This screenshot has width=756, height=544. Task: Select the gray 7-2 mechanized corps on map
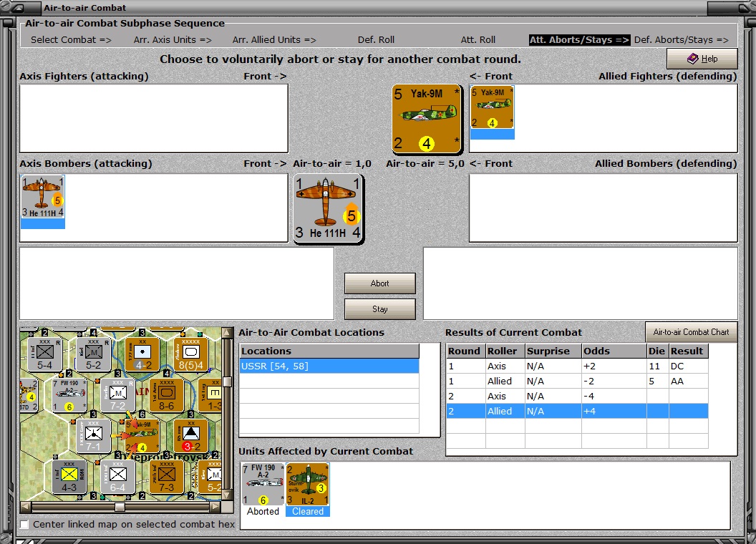(x=117, y=395)
